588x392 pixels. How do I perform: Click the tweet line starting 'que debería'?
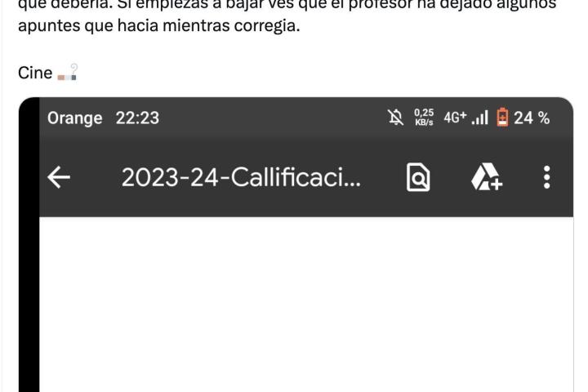[x=287, y=5]
